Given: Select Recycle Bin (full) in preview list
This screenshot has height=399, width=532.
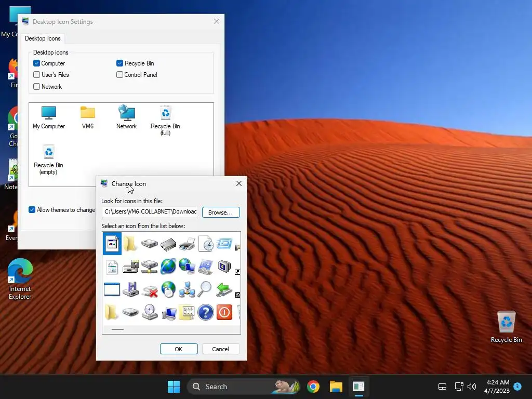Looking at the screenshot, I should tap(165, 121).
